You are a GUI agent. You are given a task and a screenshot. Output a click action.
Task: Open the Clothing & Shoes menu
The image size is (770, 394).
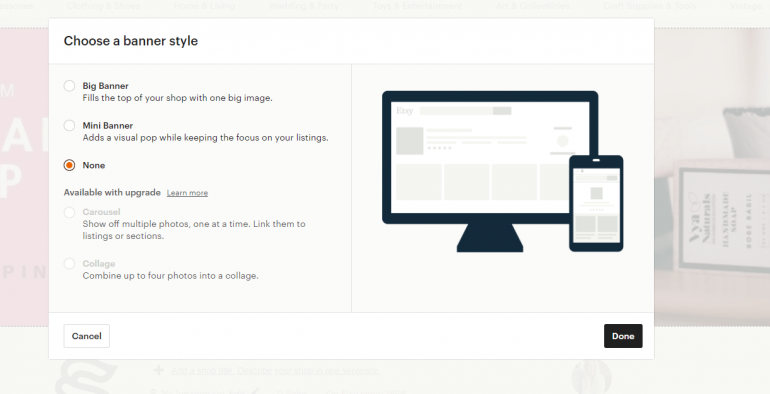pos(103,6)
